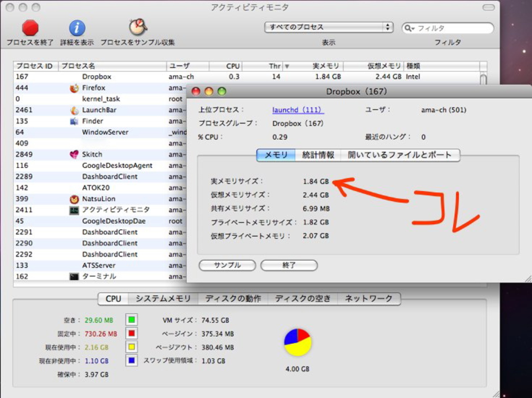The image size is (532, 398).
Task: Click the red Quit Process stop icon
Action: click(x=30, y=28)
